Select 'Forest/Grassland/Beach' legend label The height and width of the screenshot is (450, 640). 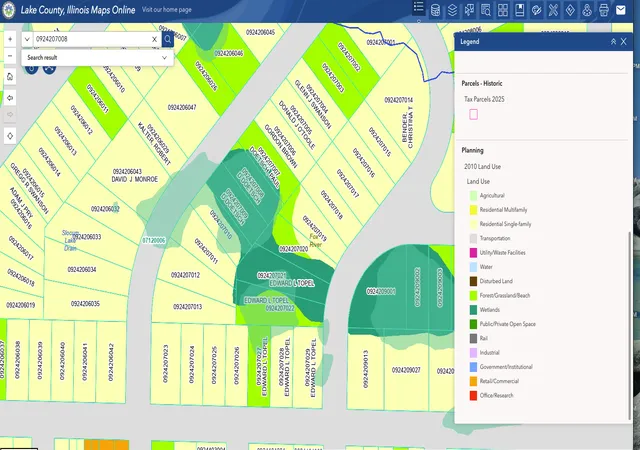point(505,295)
